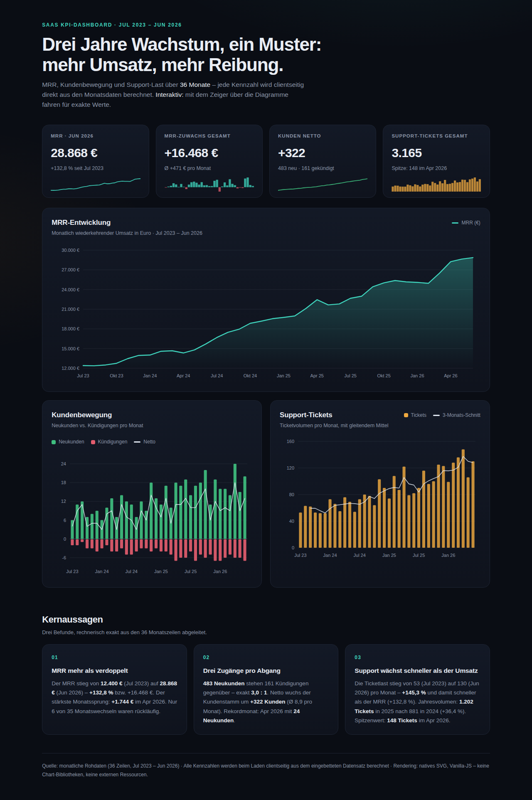532x800 pixels.
Task: Select the "Okt 25" x-axis label
Action: tap(384, 376)
